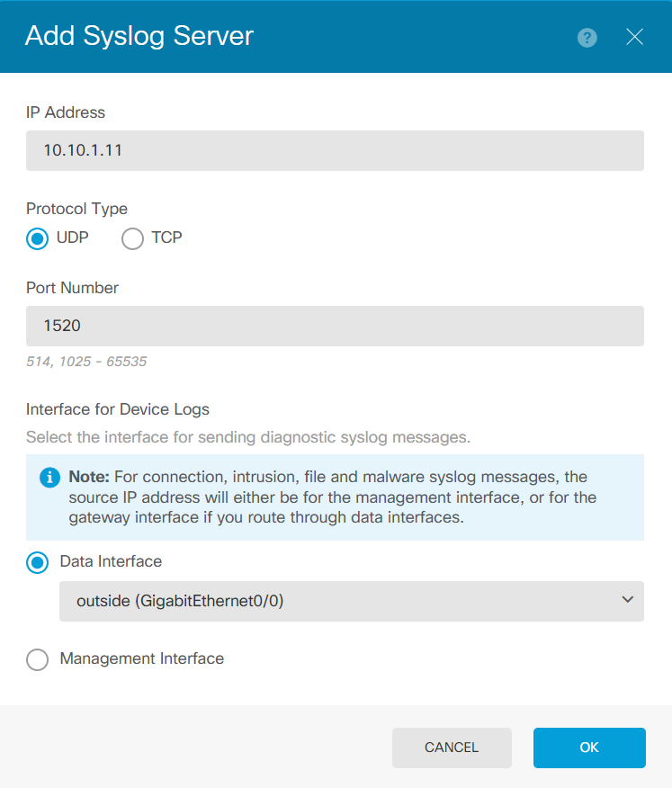Close the Add Syslog Server dialog
The height and width of the screenshot is (788, 672).
[634, 37]
